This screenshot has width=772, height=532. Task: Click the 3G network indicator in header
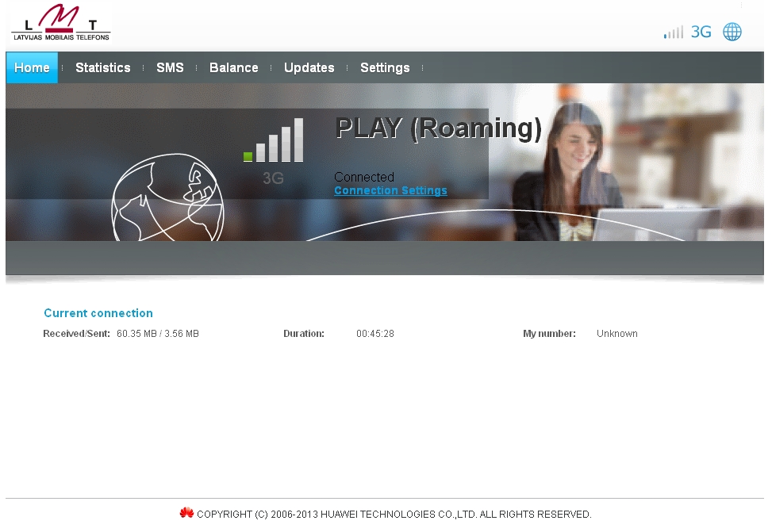click(x=701, y=33)
